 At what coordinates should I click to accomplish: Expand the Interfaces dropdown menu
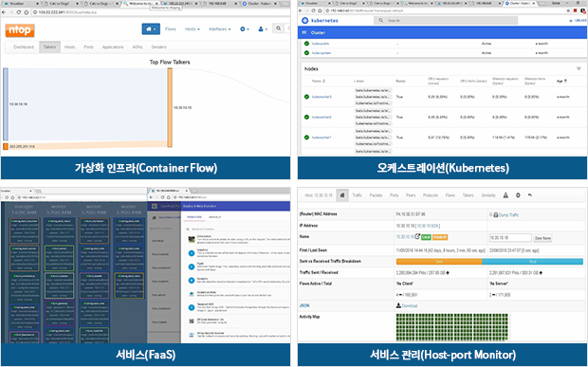tap(220, 29)
